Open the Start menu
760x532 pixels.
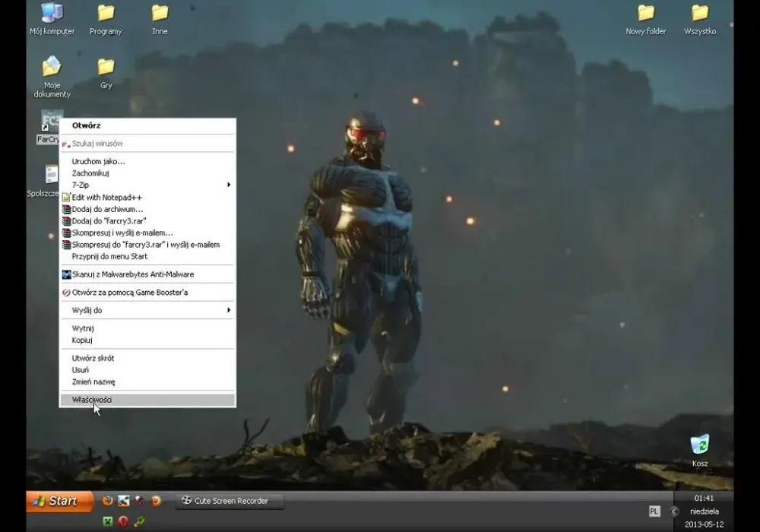point(60,501)
